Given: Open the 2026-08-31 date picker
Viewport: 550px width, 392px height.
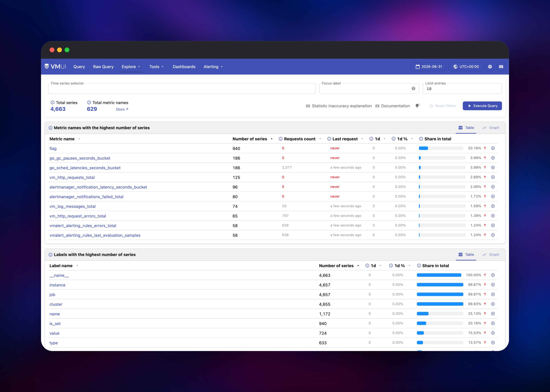Looking at the screenshot, I should point(428,67).
